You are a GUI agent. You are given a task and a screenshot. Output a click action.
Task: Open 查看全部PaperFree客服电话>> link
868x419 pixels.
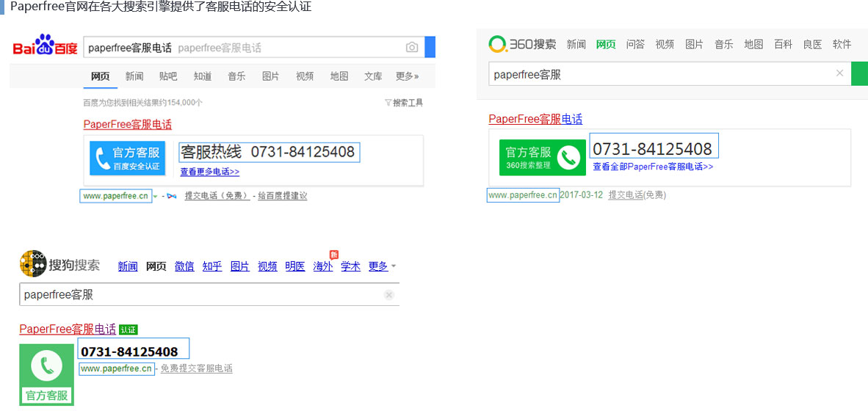[x=654, y=167]
